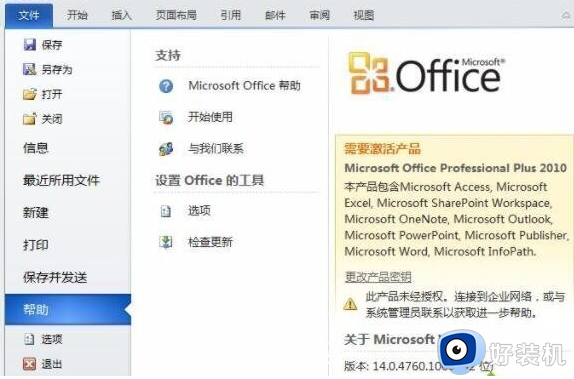Click 选项 (Options) label in left sidebar

52,339
